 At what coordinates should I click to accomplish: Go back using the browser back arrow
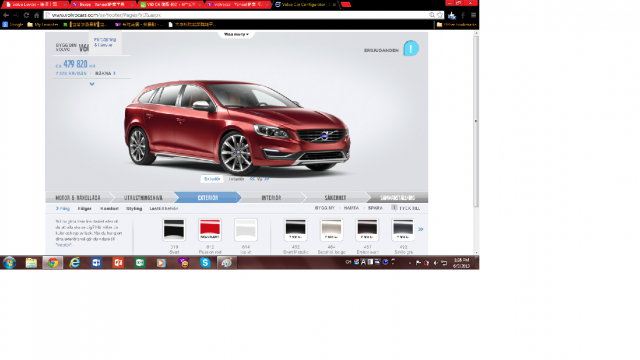(x=6, y=15)
